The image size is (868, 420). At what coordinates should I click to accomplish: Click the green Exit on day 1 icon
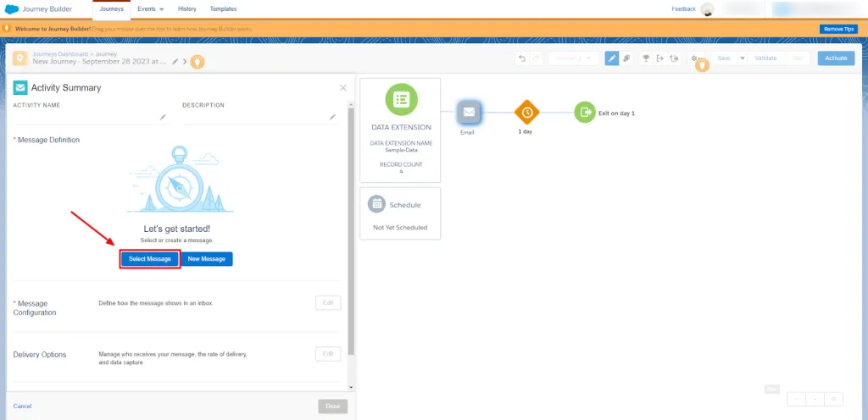pos(585,112)
